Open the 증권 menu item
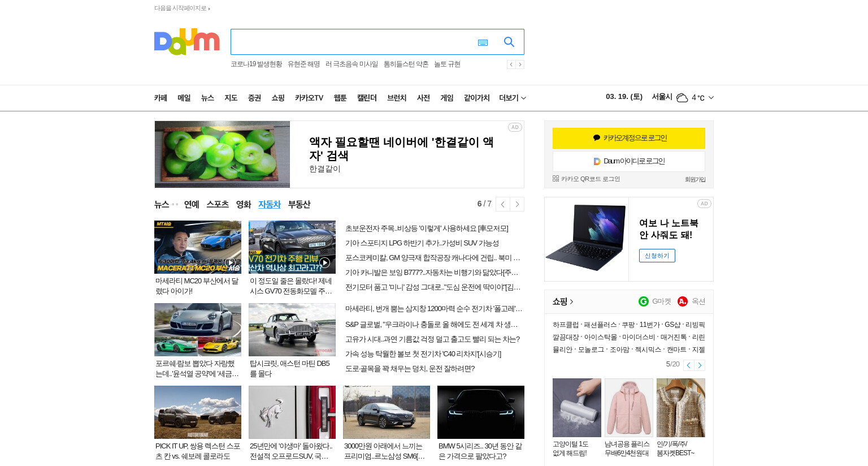 click(254, 98)
